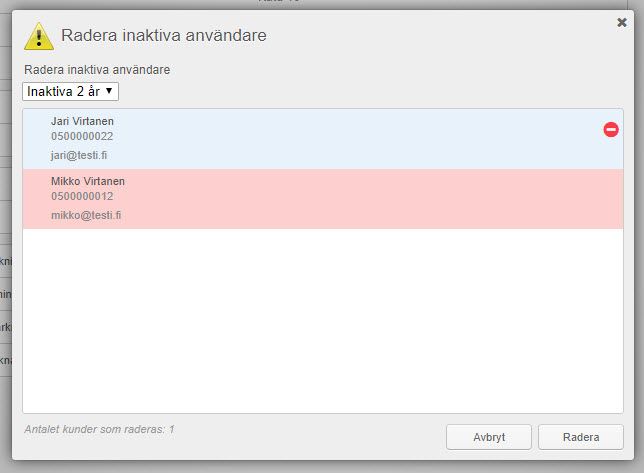Click the red remove icon beside Jari Virtanen

[x=611, y=129]
